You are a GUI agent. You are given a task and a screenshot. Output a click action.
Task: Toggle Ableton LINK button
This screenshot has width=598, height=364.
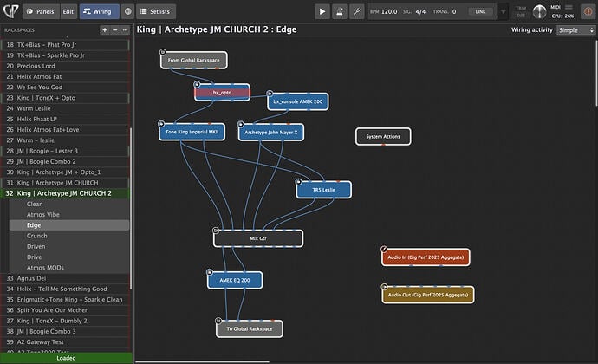click(x=480, y=11)
